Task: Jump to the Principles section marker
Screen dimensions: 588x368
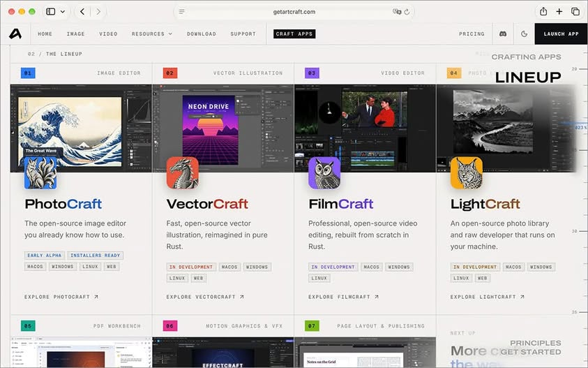Action: tap(536, 343)
